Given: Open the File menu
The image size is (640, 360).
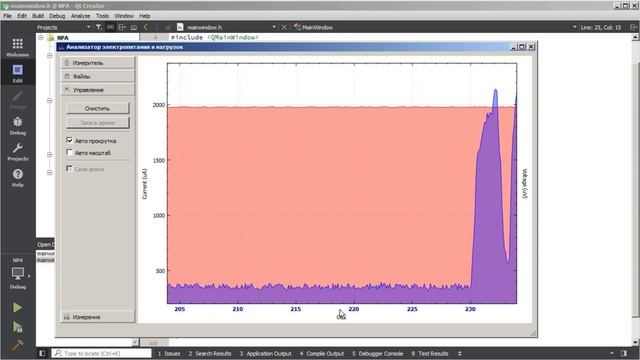Looking at the screenshot, I should 7,16.
